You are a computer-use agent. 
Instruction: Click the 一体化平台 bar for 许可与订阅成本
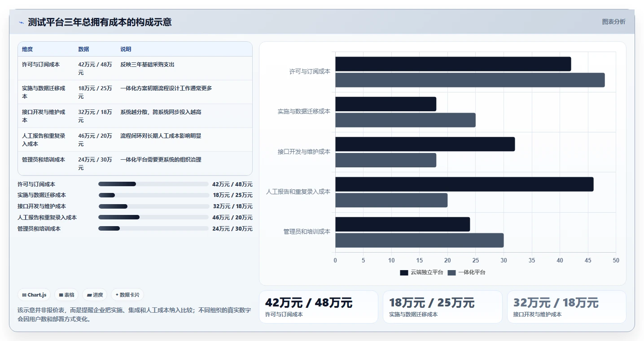tap(470, 80)
